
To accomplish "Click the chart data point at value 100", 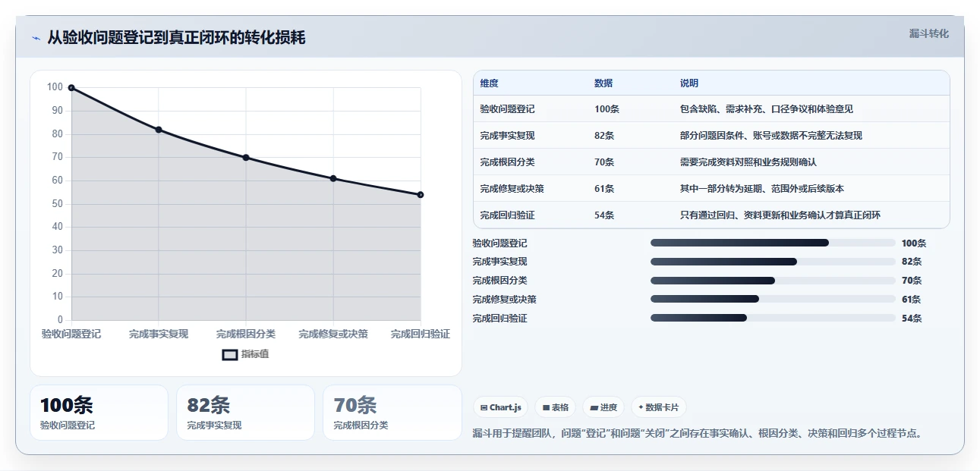I will pos(71,88).
